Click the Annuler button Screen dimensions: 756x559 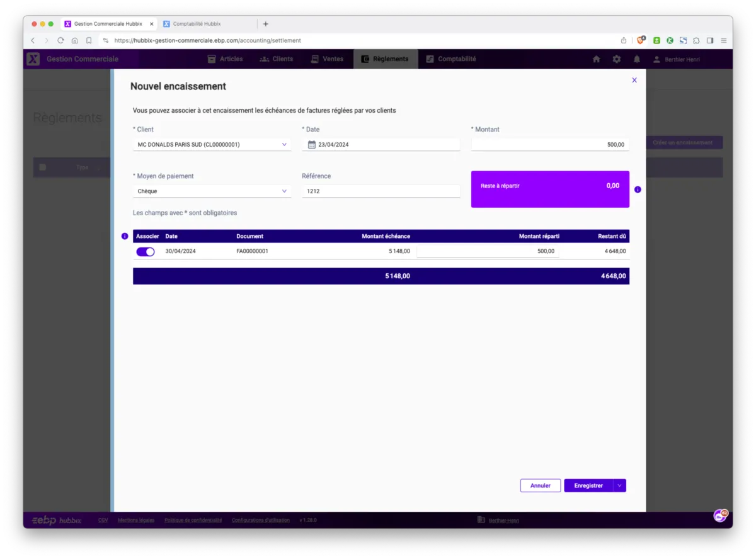(x=541, y=485)
